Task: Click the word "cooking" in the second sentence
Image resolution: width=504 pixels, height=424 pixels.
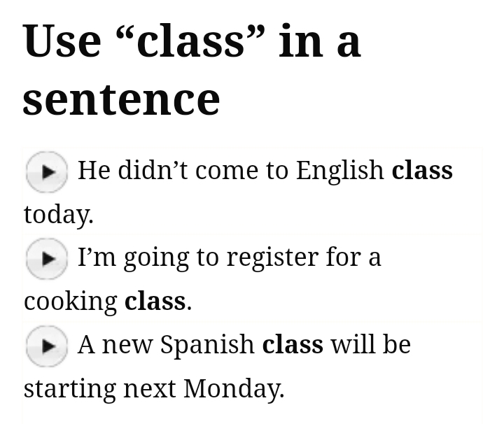Action: pos(70,301)
